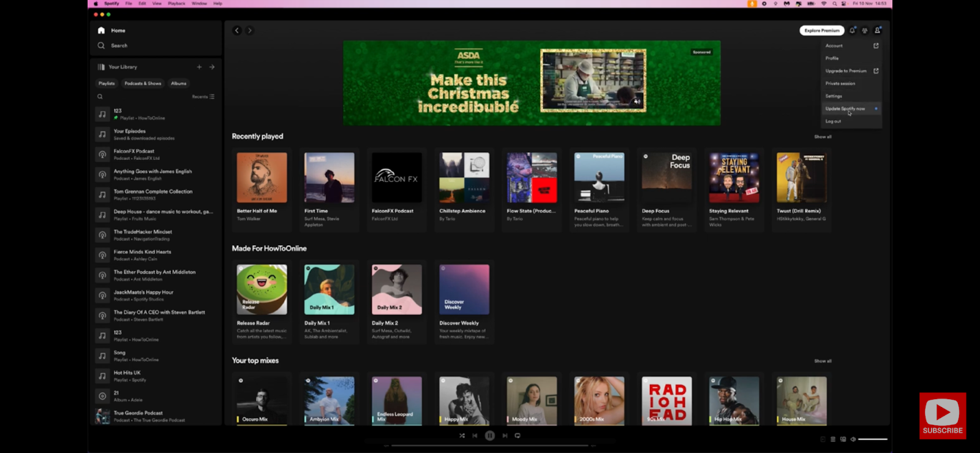Open the play Queue icon
This screenshot has width=980, height=453.
[x=833, y=440]
